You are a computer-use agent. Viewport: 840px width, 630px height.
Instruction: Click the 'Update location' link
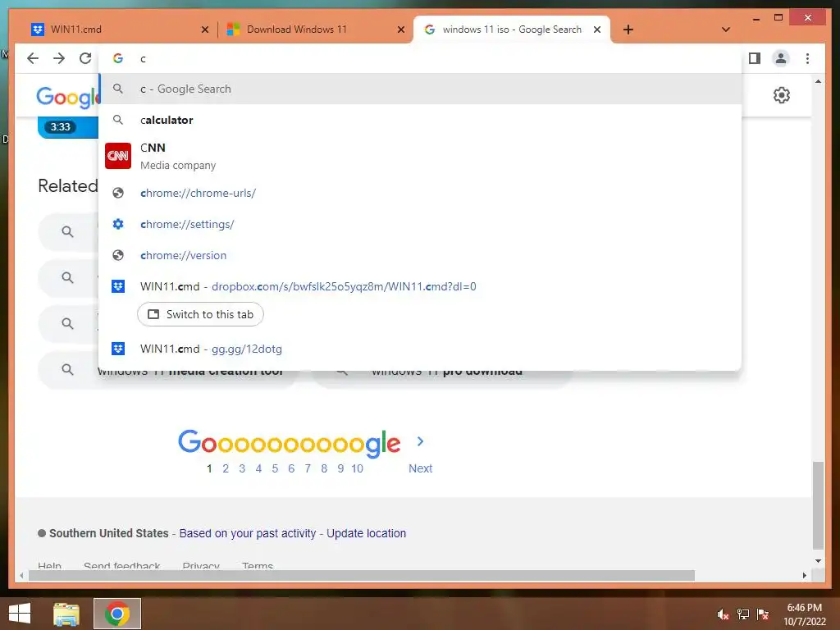(x=367, y=533)
